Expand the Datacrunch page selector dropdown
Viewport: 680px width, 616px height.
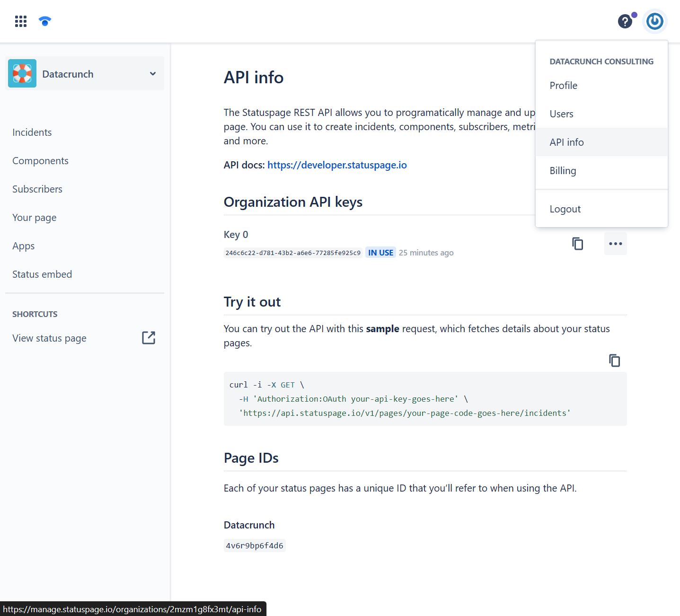152,74
